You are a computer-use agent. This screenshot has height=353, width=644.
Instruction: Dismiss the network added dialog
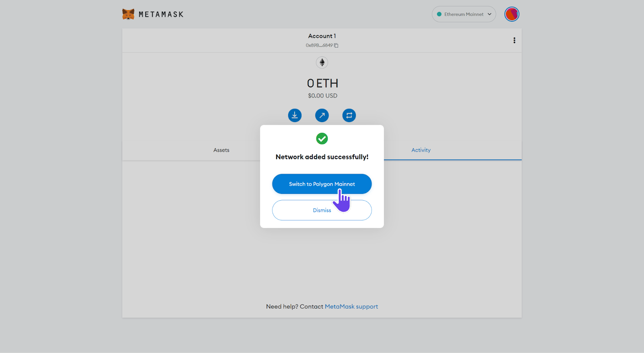tap(322, 210)
